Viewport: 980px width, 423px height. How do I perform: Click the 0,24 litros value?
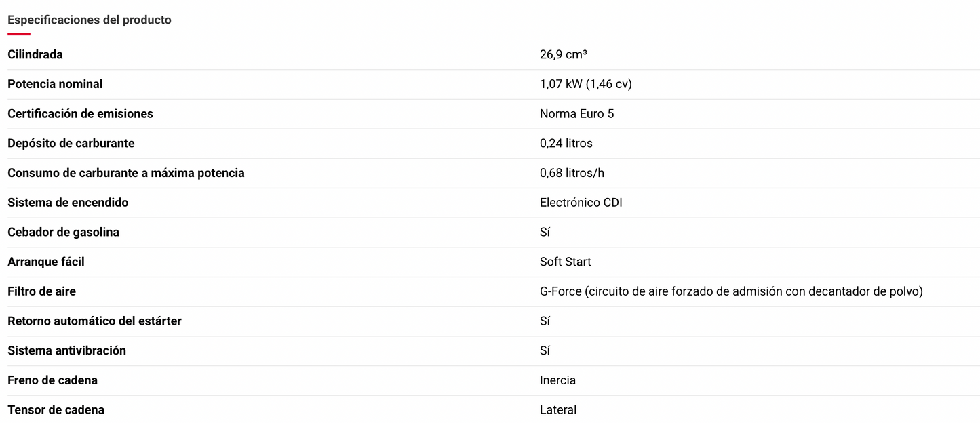pyautogui.click(x=566, y=144)
